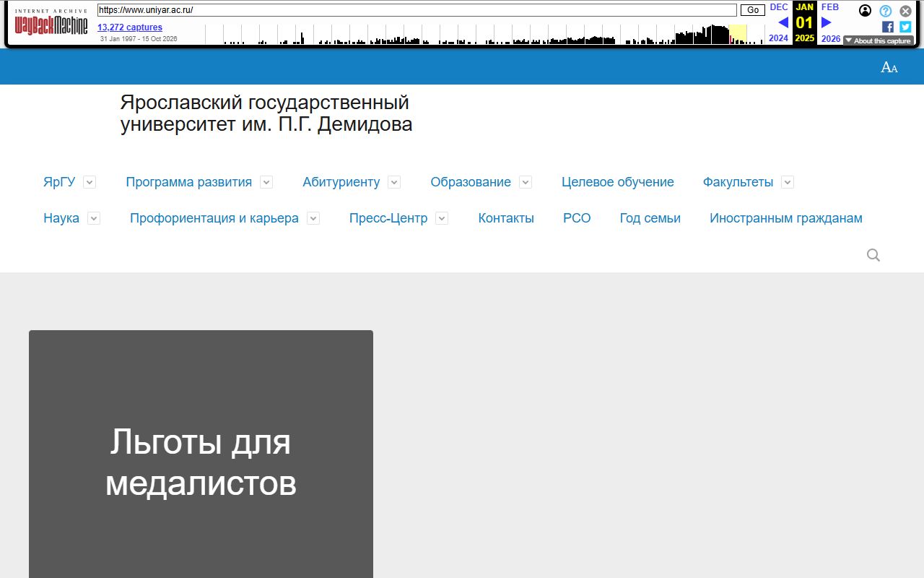This screenshot has width=924, height=578.
Task: Close the Wayback toolbar
Action: point(905,11)
